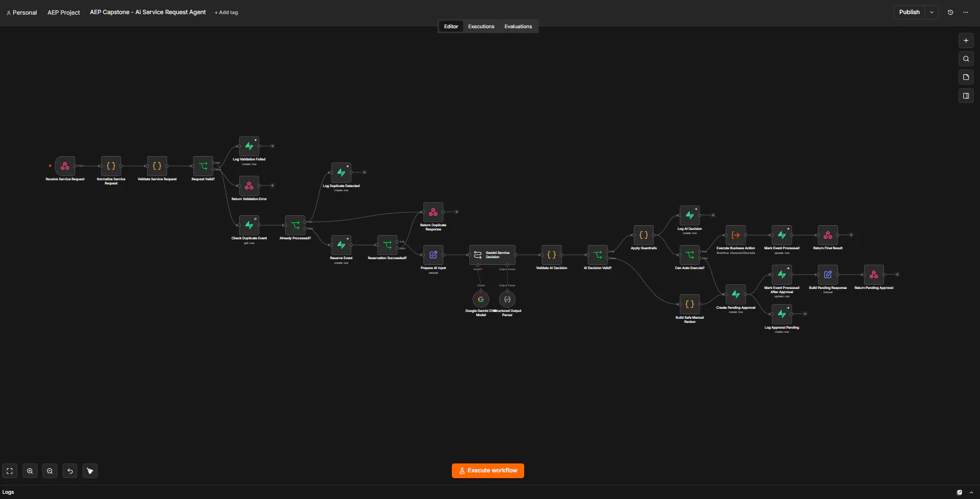
Task: Open the Build Pending Response node
Action: point(828,274)
